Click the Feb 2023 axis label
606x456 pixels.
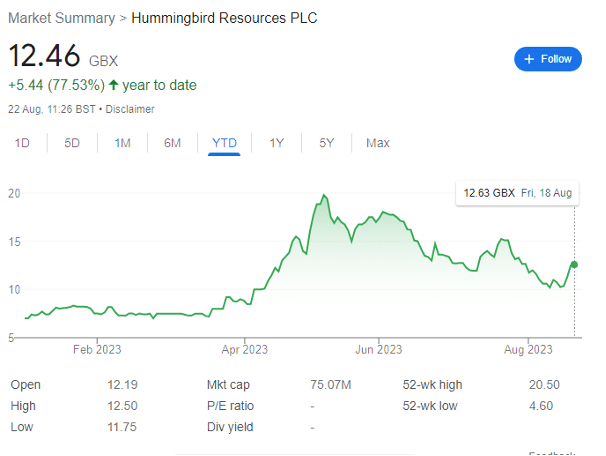tap(97, 350)
